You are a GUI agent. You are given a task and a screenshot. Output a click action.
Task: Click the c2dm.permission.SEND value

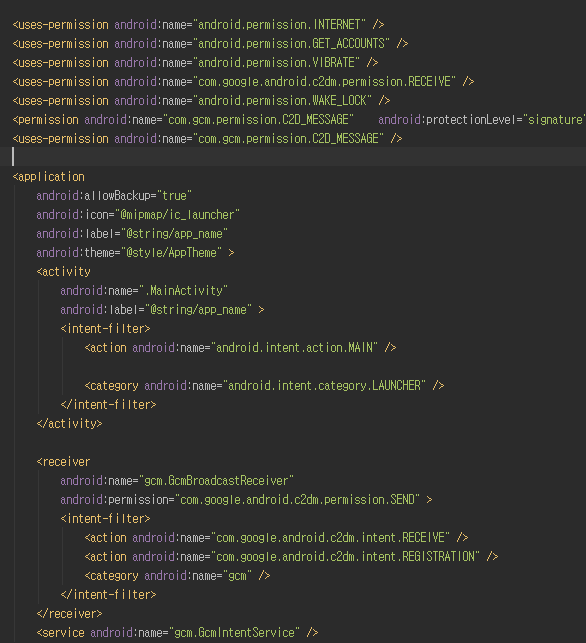297,500
